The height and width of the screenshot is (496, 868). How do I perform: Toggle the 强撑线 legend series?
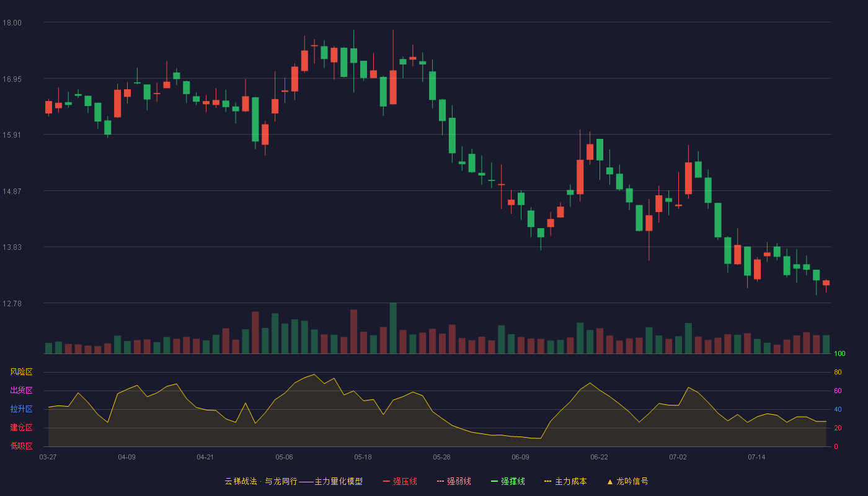tap(508, 481)
